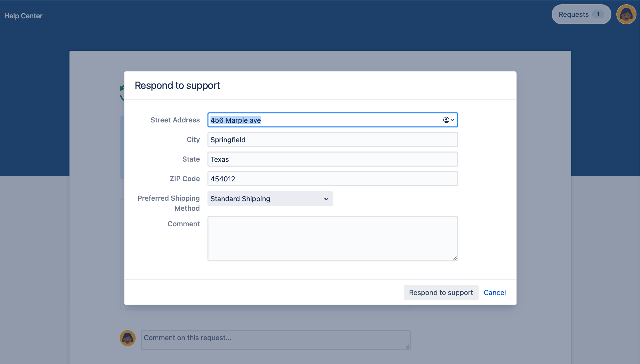640x364 pixels.
Task: Cancel the respond dialog
Action: click(494, 293)
